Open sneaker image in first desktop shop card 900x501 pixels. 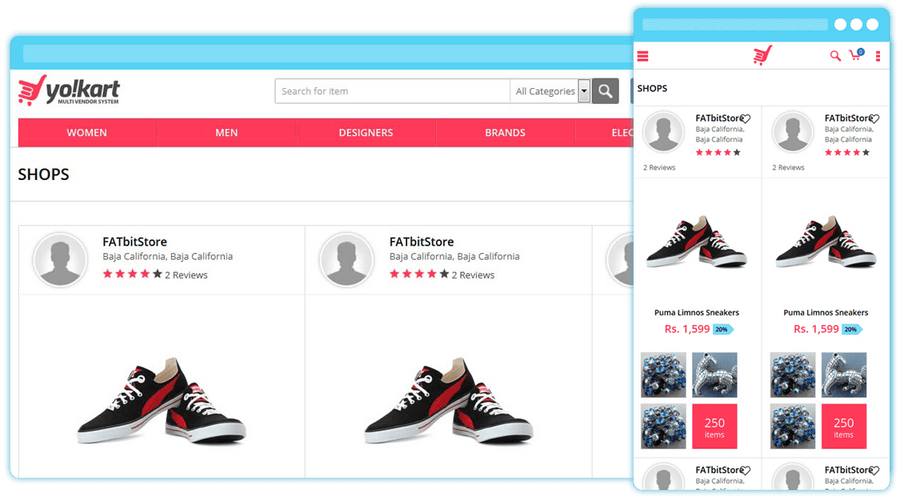161,400
